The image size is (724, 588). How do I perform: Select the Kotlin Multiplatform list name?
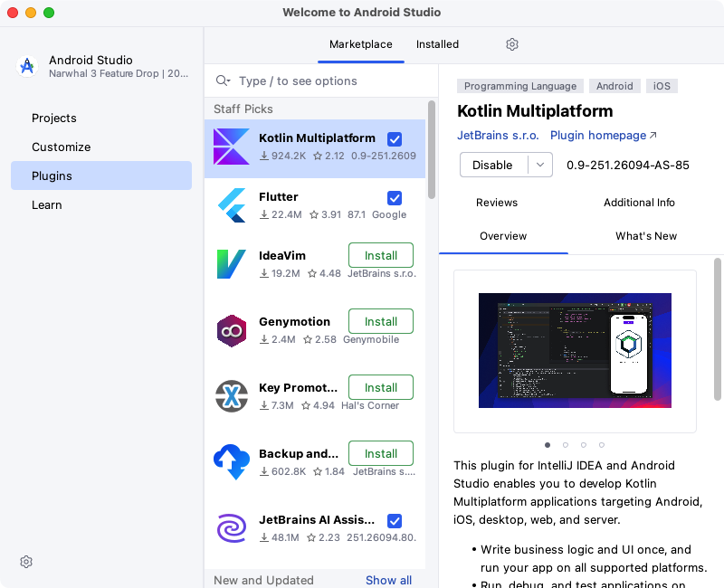point(317,138)
